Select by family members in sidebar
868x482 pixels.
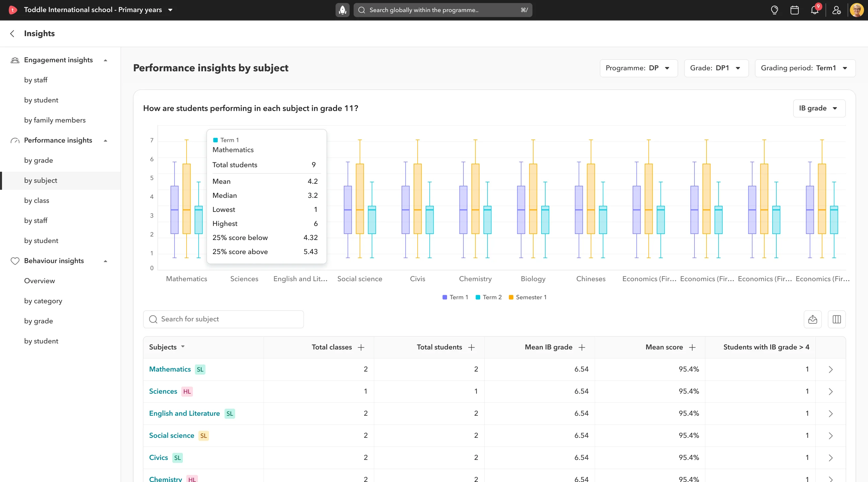tap(55, 120)
